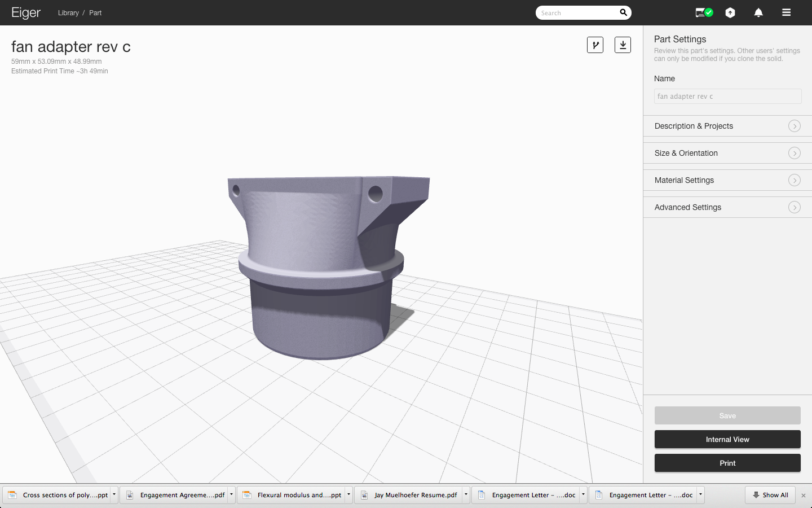
Task: Open dropdown for Engagement Agreement pdf
Action: click(x=231, y=495)
